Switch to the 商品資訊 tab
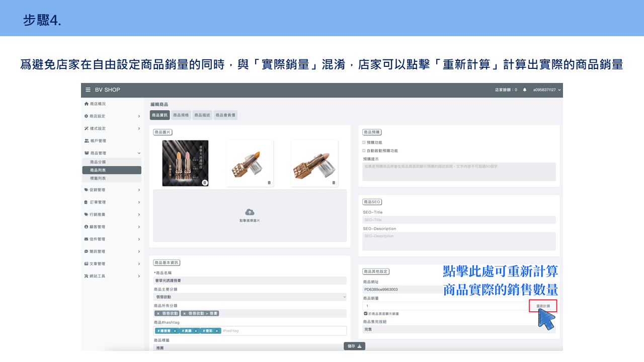 pos(160,115)
